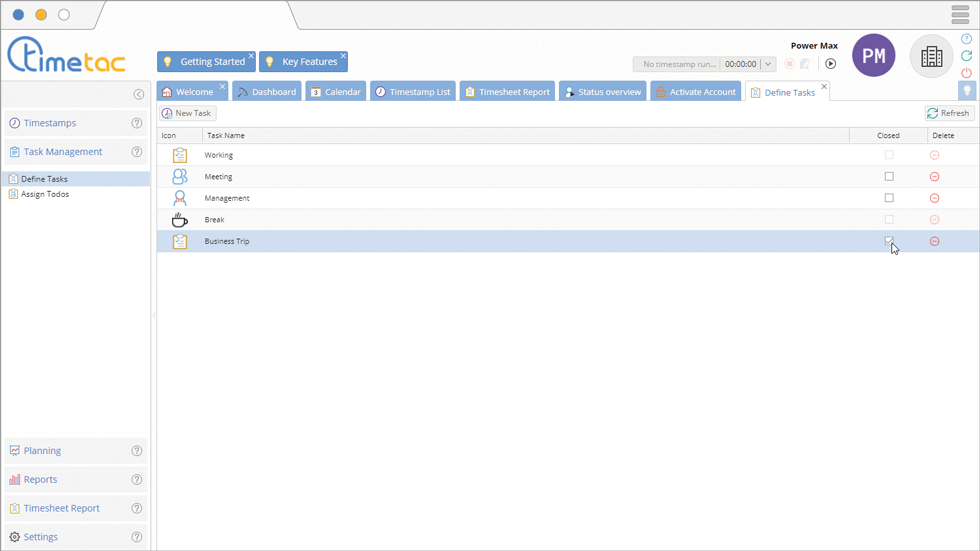Switch to the Status overview tab
Screen dimensions: 980x551
point(602,92)
